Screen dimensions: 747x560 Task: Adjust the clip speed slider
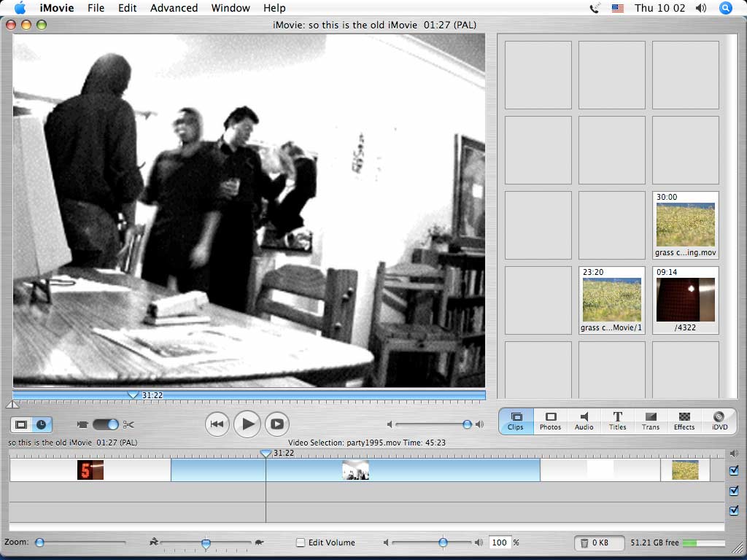click(x=206, y=542)
